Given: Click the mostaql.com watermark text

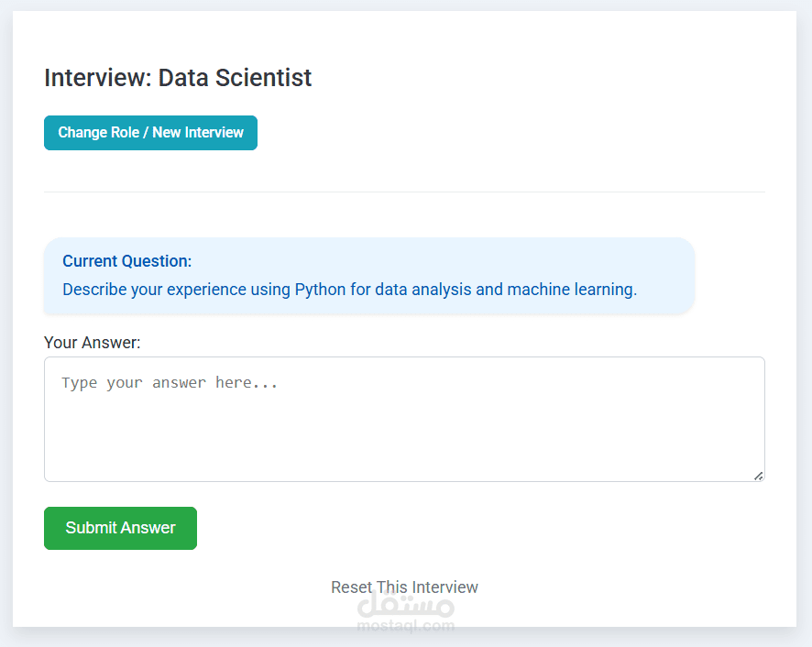Looking at the screenshot, I should click(x=406, y=626).
